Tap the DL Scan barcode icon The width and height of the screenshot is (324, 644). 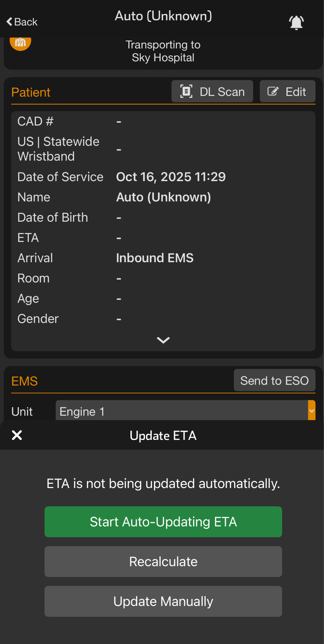coord(186,92)
